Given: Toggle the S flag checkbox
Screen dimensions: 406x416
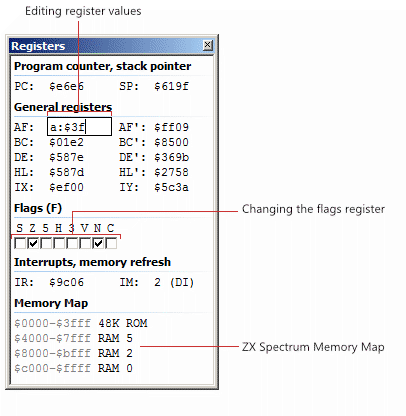Looking at the screenshot, I should point(20,244).
